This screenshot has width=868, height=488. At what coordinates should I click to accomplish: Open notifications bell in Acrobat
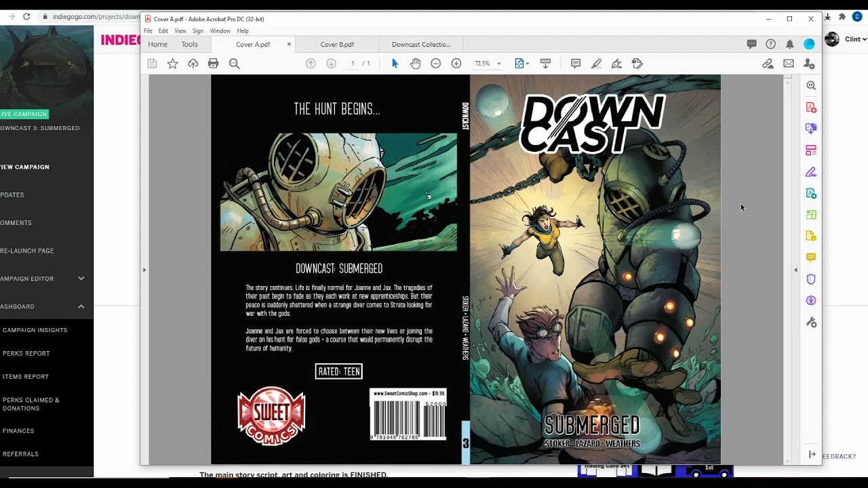789,44
